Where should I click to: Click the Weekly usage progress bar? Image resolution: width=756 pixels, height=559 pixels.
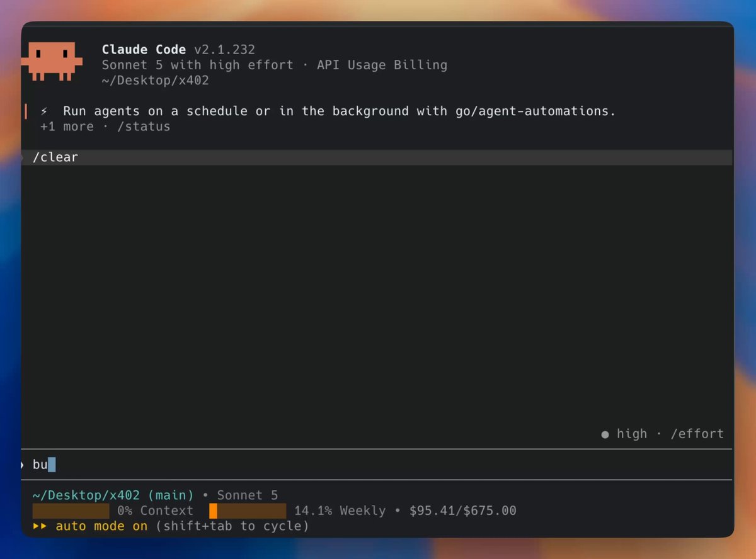click(248, 511)
